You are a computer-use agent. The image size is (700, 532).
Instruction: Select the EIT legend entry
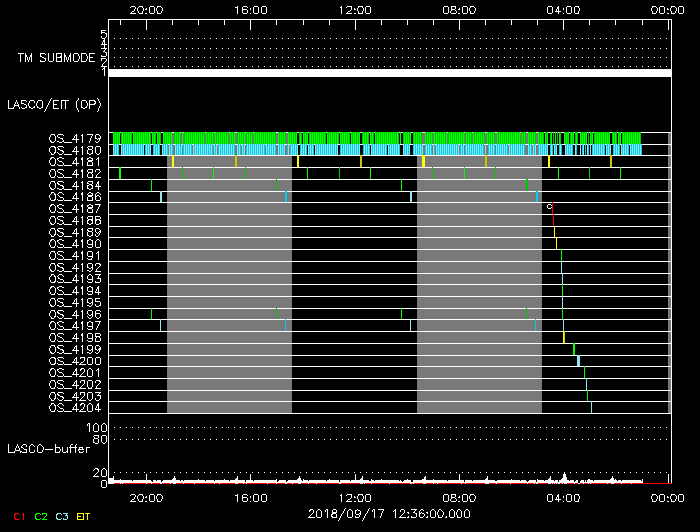tap(83, 516)
